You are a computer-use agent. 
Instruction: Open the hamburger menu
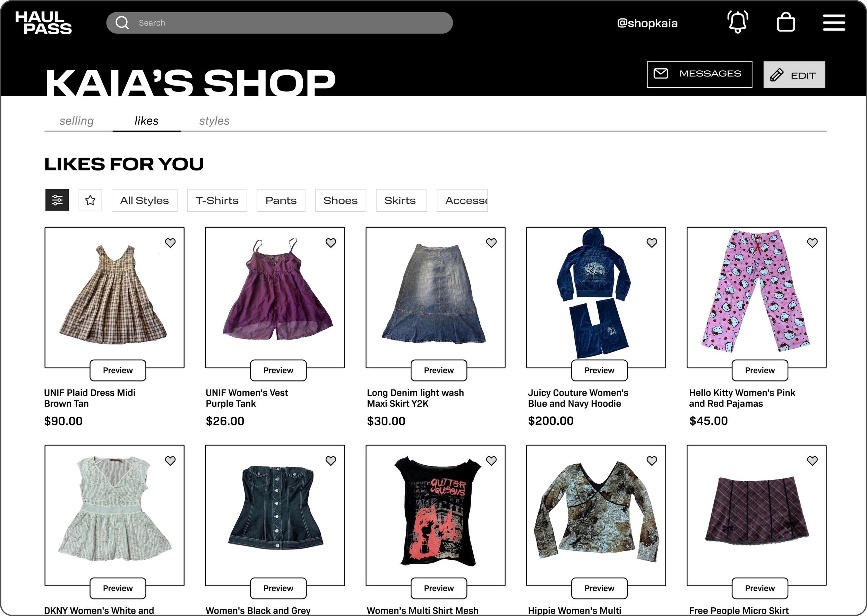[x=834, y=23]
